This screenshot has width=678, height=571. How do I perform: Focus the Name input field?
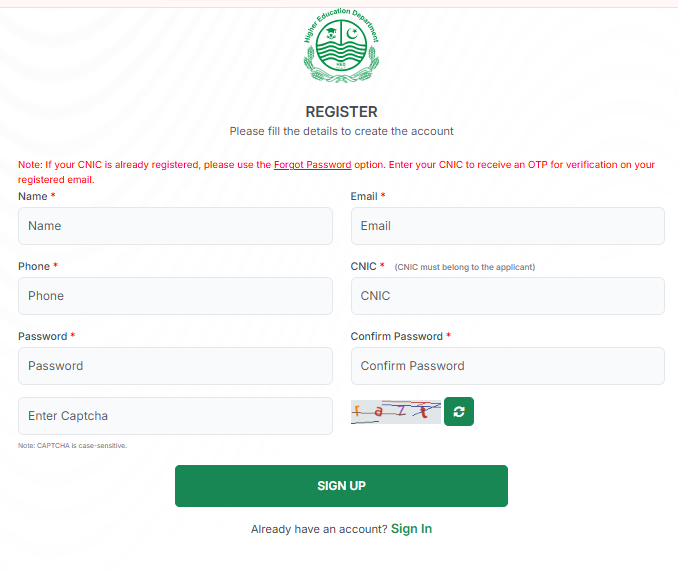coord(175,226)
